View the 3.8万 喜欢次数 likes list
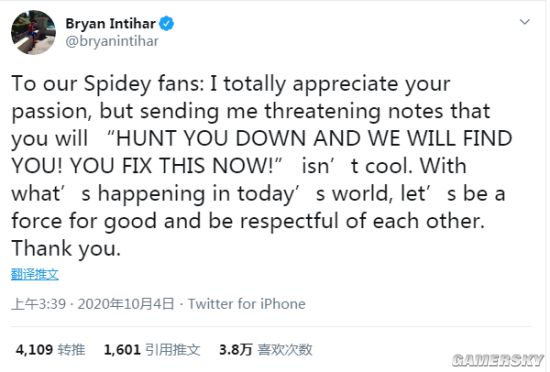Screen dimensions: 550x372 point(266,350)
